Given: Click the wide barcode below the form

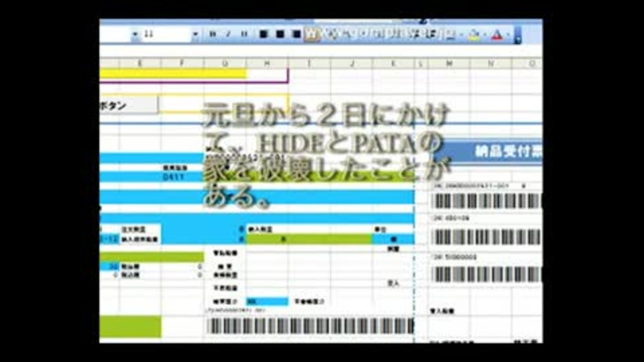Looking at the screenshot, I should click(x=310, y=326).
